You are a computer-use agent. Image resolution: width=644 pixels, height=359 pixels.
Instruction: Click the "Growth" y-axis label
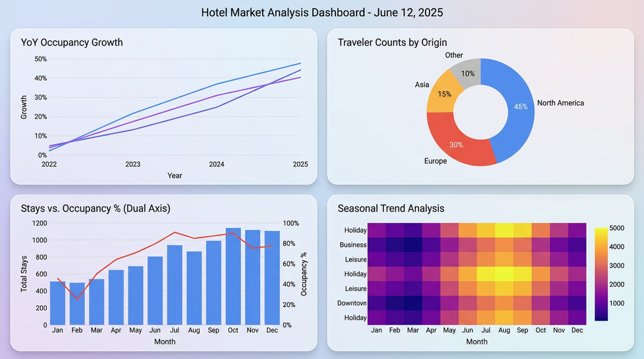click(x=24, y=107)
